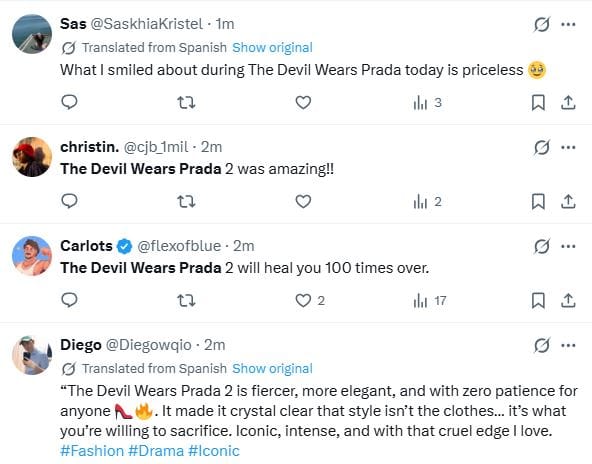Screen dimensions: 592x464
Task: Share christin.'s tweet via upload icon
Action: pos(568,202)
